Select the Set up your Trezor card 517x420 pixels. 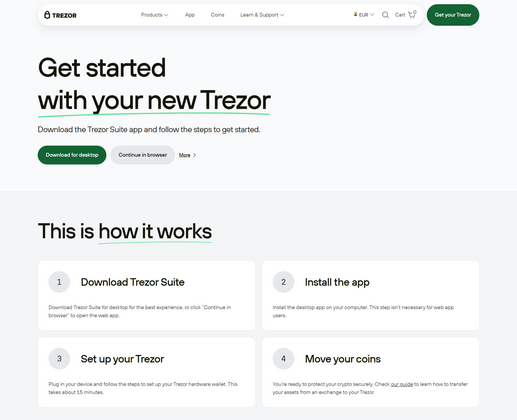(x=146, y=372)
